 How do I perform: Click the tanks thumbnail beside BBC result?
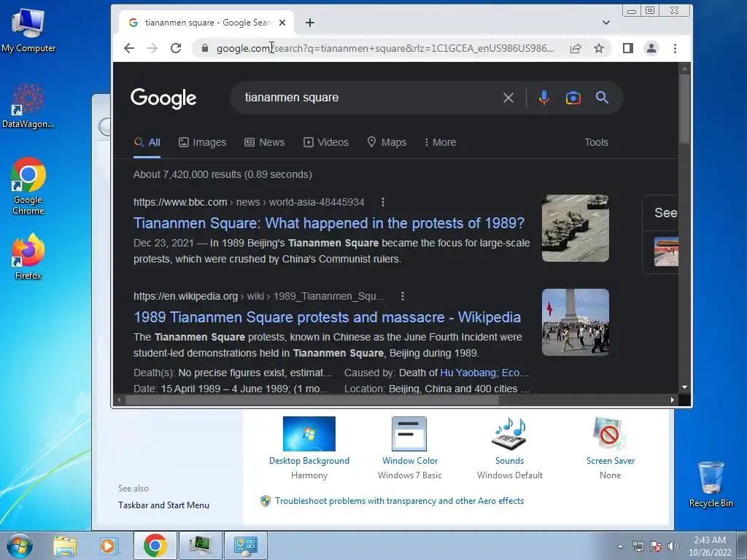coord(576,228)
